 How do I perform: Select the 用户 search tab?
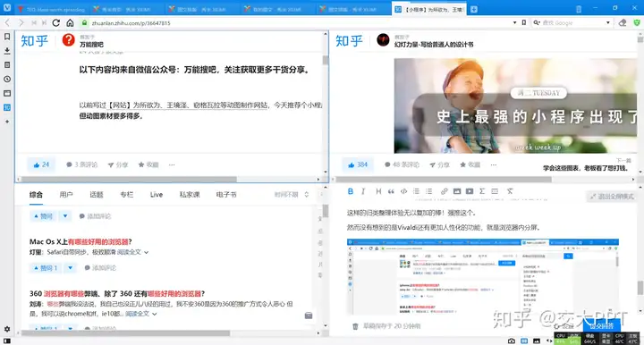(66, 195)
